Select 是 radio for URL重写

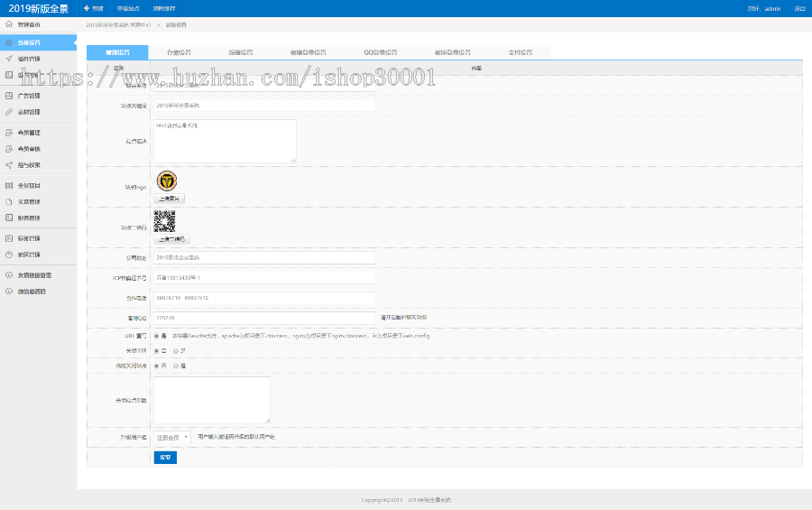click(x=156, y=335)
